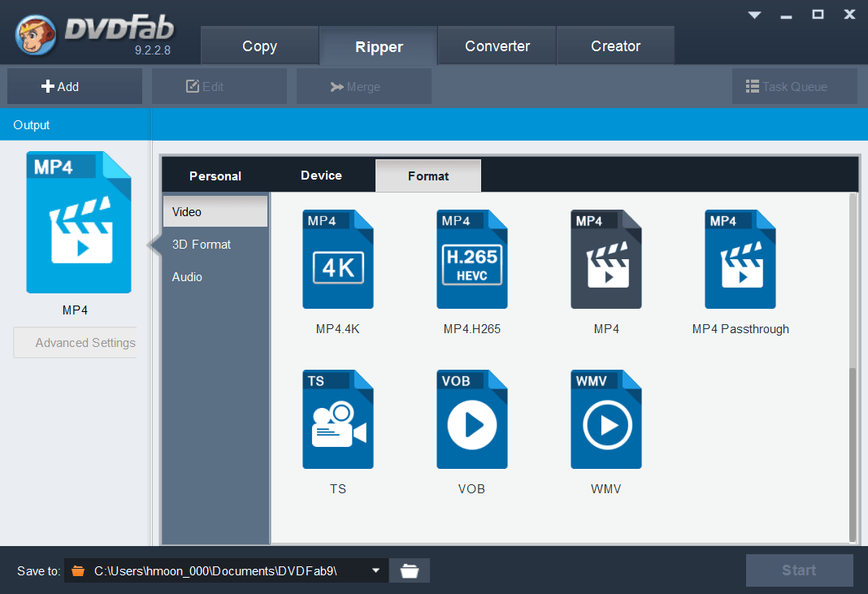
Task: Click the version number 9.2.2.8
Action: pyautogui.click(x=152, y=50)
